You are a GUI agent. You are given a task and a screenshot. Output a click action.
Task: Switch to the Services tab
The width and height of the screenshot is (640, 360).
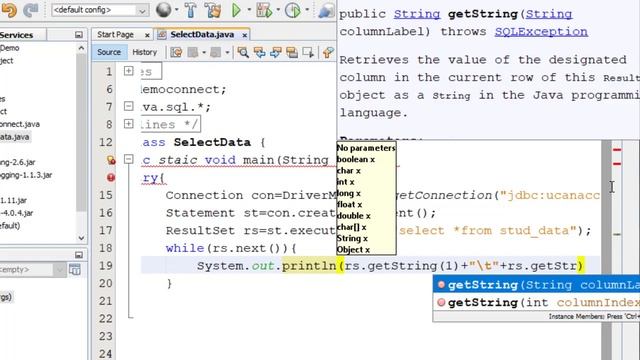pos(16,35)
